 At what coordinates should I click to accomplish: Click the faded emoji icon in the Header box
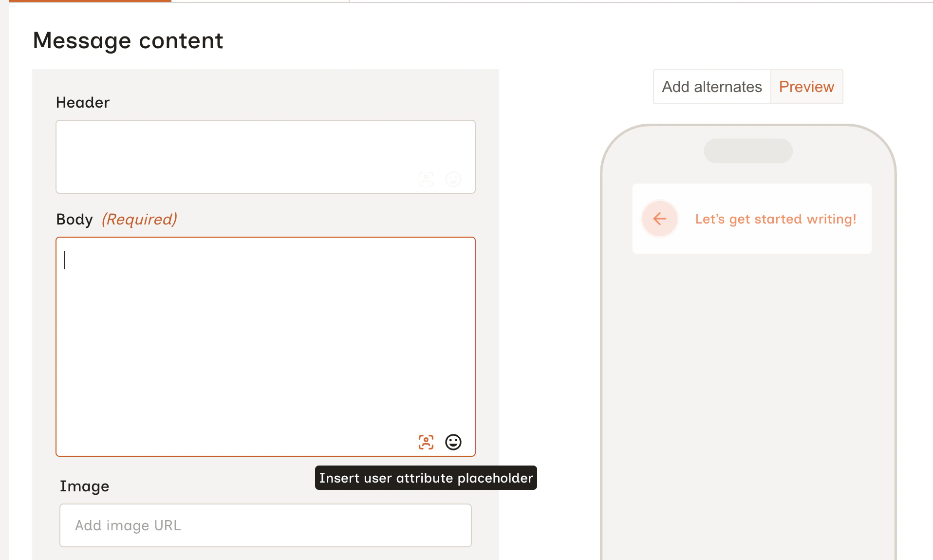click(453, 179)
